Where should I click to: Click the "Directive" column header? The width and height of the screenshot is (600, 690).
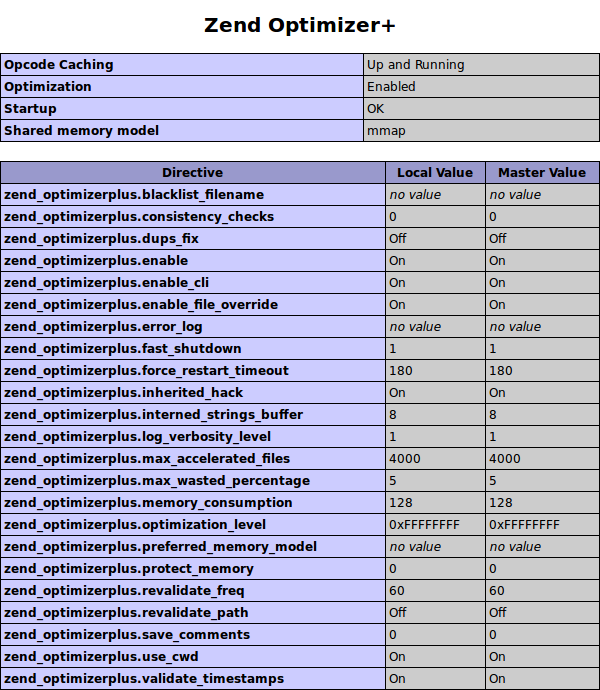tap(192, 172)
